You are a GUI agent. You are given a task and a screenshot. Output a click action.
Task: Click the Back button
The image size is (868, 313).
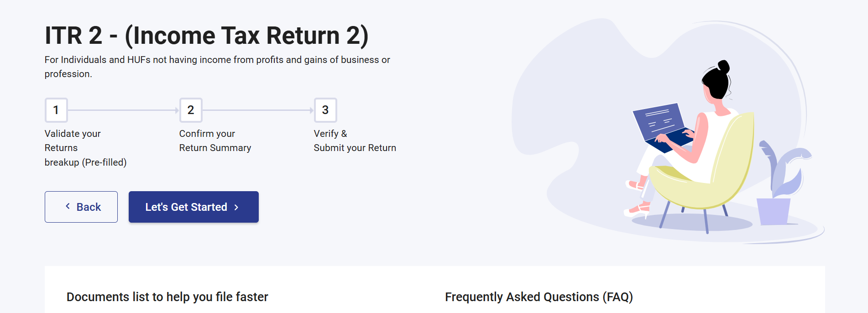coord(81,207)
